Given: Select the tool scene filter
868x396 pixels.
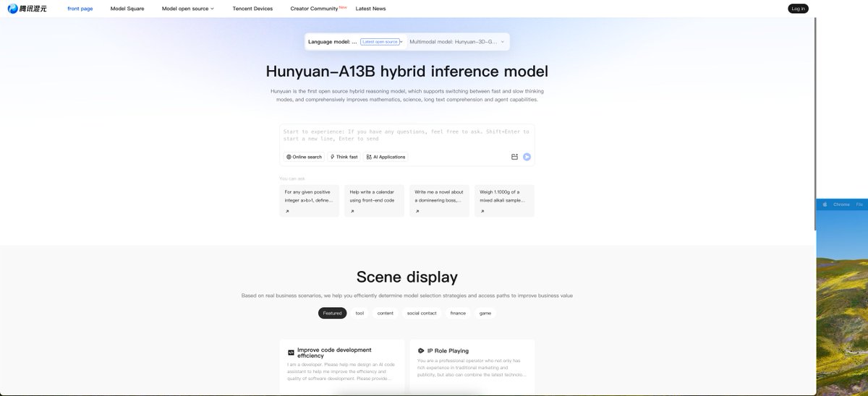Looking at the screenshot, I should pyautogui.click(x=359, y=313).
